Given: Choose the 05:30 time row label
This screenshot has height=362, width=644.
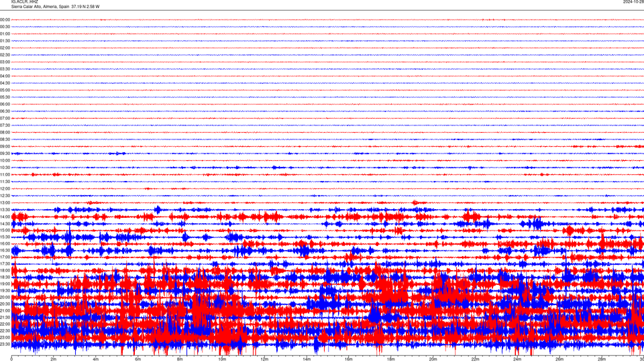Looking at the screenshot, I should (x=5, y=97).
